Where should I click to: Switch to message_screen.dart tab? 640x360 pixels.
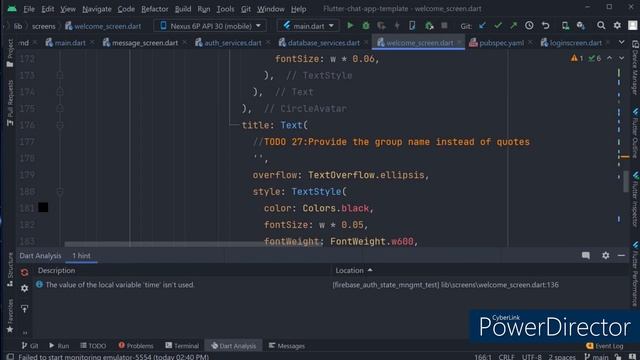point(144,42)
